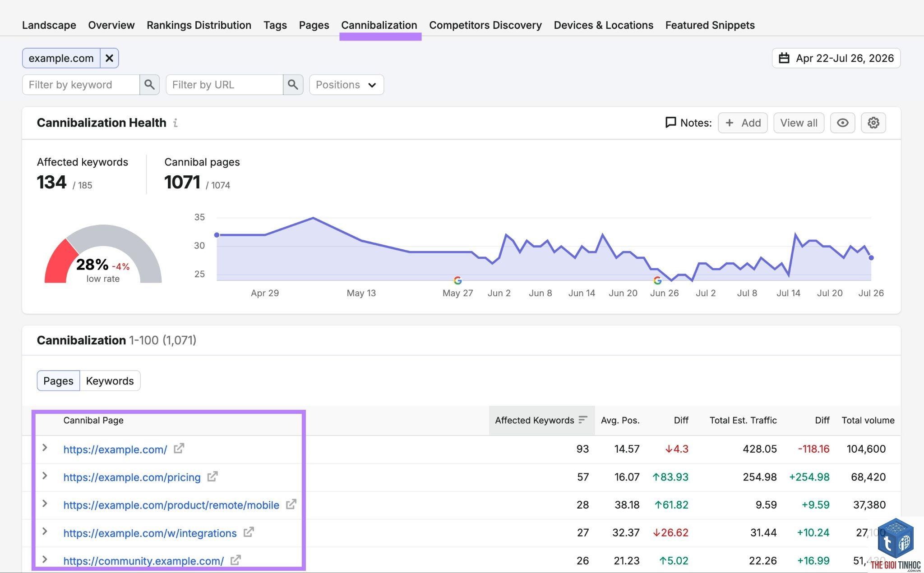
Task: Open the https://example.com/ link
Action: tap(115, 449)
